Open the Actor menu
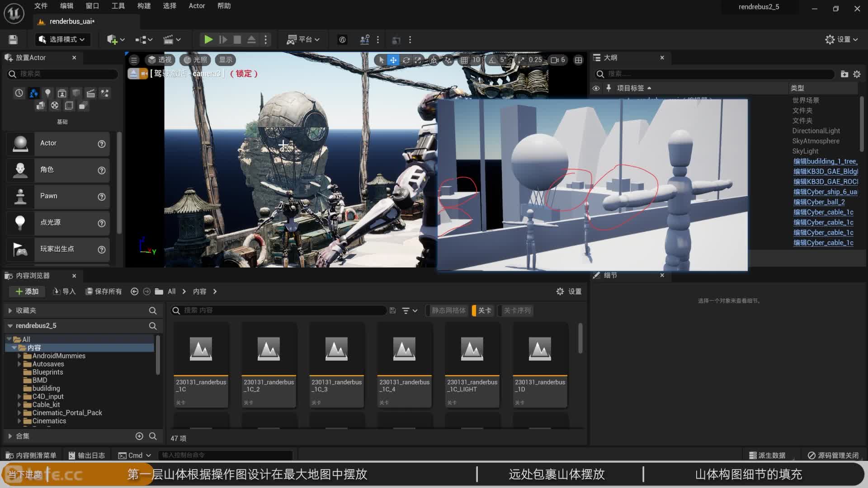Viewport: 868px width, 488px height. tap(197, 6)
